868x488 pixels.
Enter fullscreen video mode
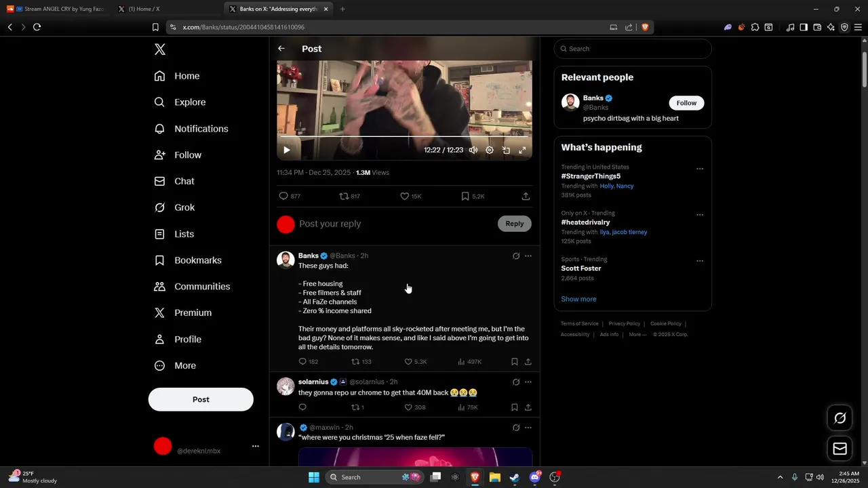point(522,150)
